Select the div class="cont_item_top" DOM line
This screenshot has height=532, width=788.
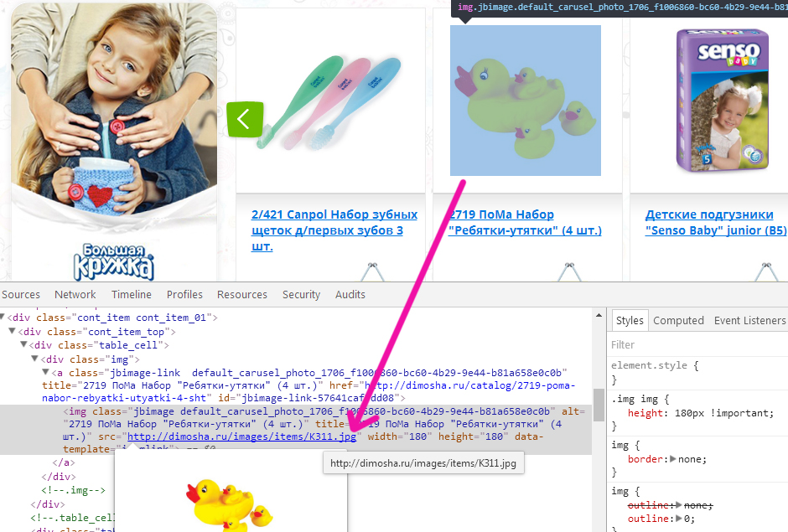click(x=97, y=332)
